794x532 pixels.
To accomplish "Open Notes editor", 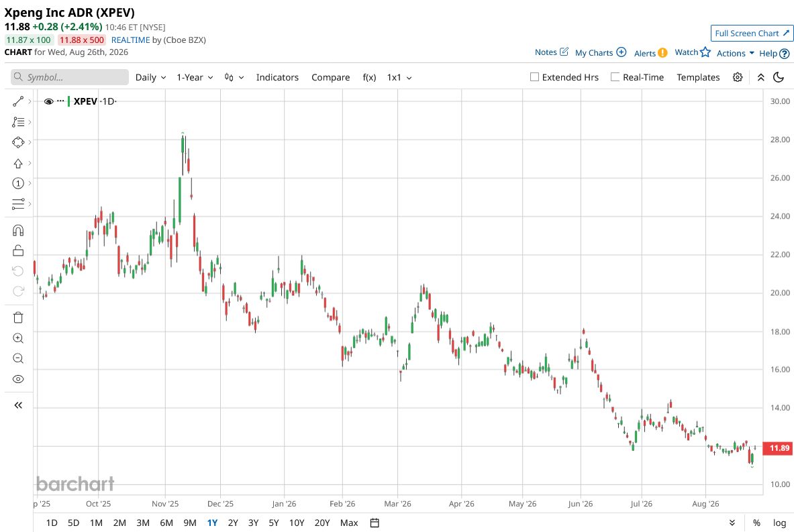I will coord(552,52).
